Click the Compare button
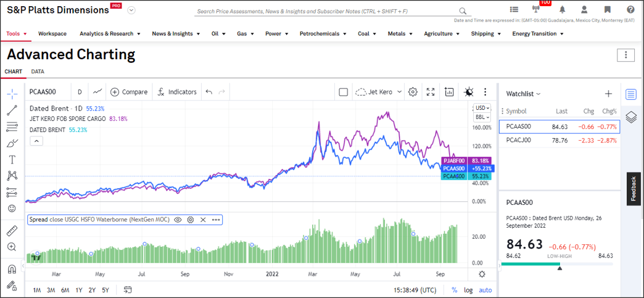Image resolution: width=644 pixels, height=298 pixels. click(129, 92)
